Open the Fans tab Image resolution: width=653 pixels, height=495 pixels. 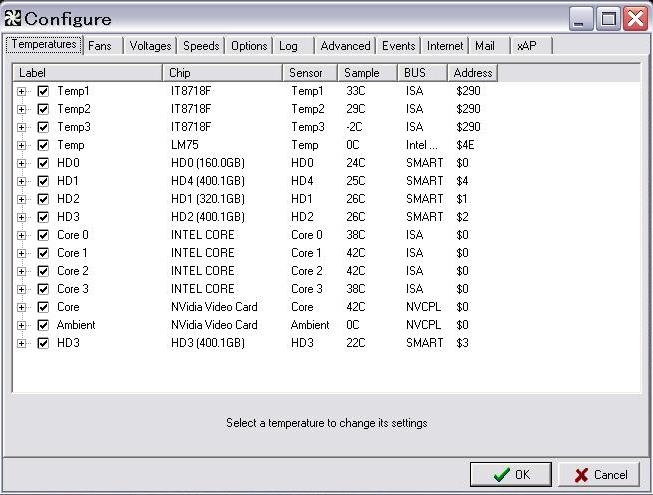point(102,45)
